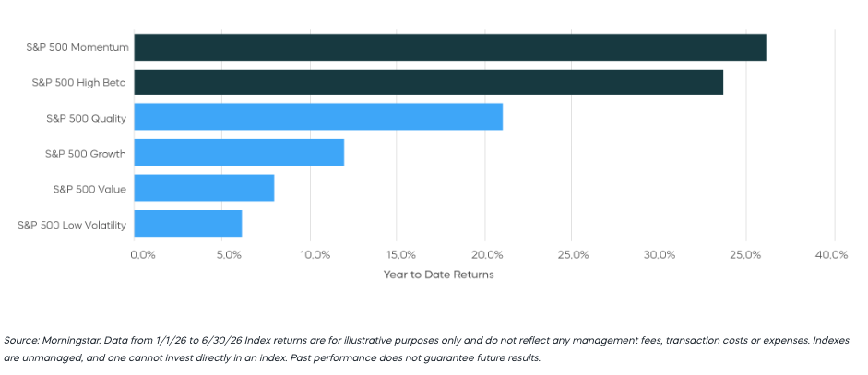Select the 10.0% axis tick label
Screen dimensions: 868x375
pos(315,255)
